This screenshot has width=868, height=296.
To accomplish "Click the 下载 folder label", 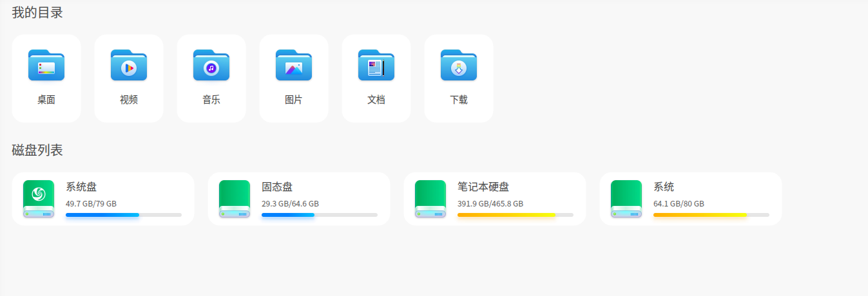I will (x=459, y=100).
